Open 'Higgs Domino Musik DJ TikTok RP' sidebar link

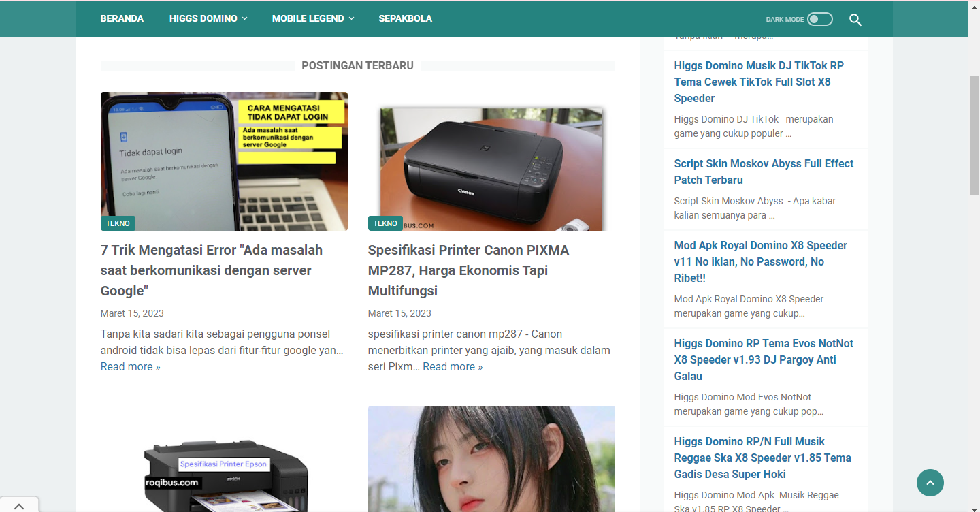click(759, 82)
